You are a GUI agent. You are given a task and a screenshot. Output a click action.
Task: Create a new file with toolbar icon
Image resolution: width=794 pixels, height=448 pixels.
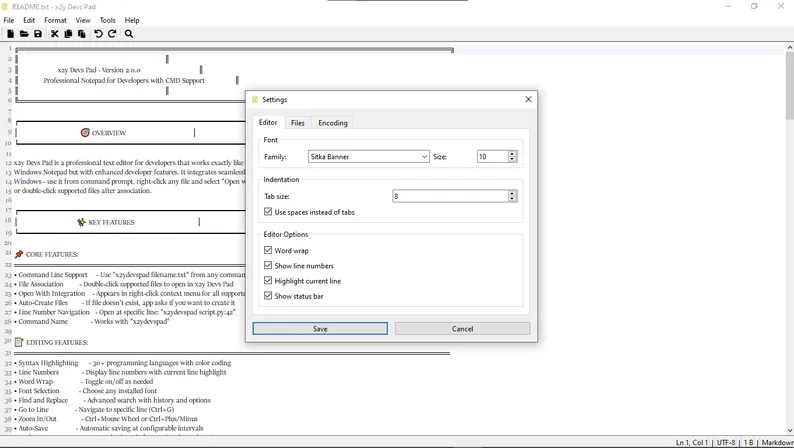pos(11,34)
